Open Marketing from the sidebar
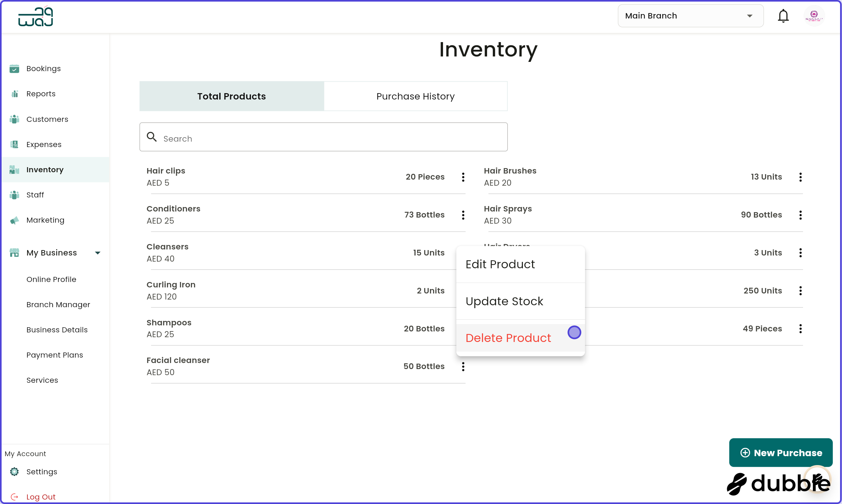Viewport: 842px width, 504px height. (14, 220)
